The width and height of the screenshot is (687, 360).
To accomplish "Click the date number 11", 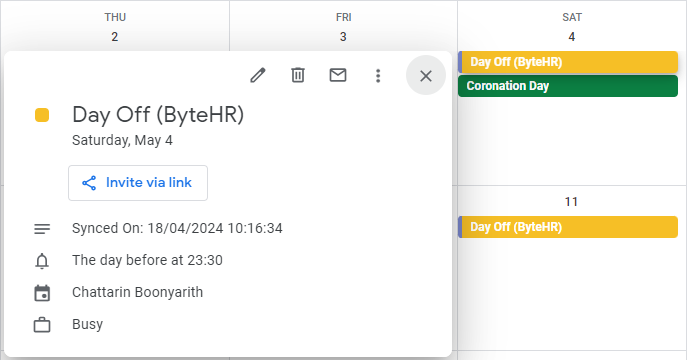I will [571, 202].
